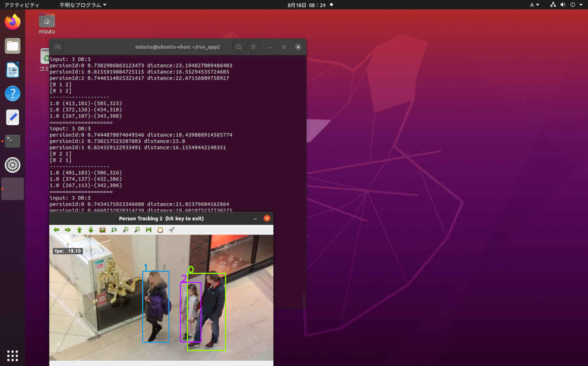The width and height of the screenshot is (588, 366).
Task: Click the pan down arrow in the video toolbar
Action: (90, 230)
